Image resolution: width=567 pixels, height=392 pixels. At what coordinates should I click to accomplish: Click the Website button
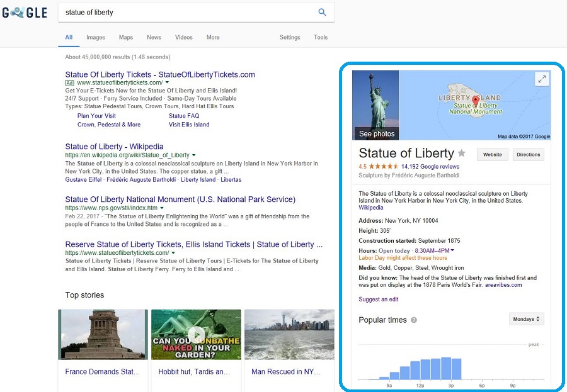pyautogui.click(x=493, y=155)
